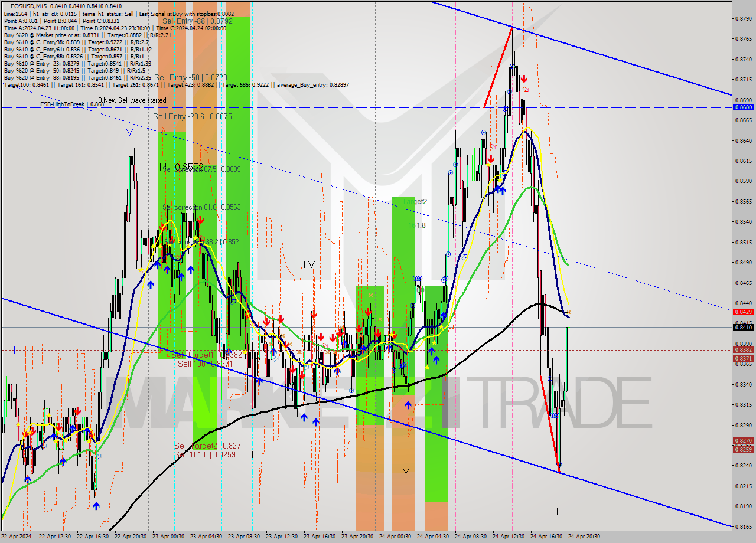Select 'Sell correction 87.5 | 0.8609' label

coord(201,169)
